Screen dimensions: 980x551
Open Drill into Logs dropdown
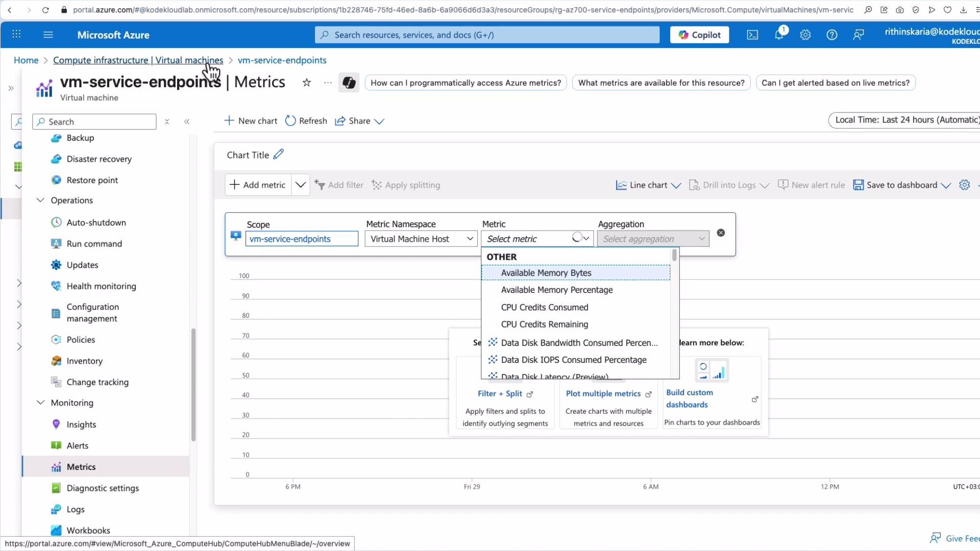pos(729,185)
